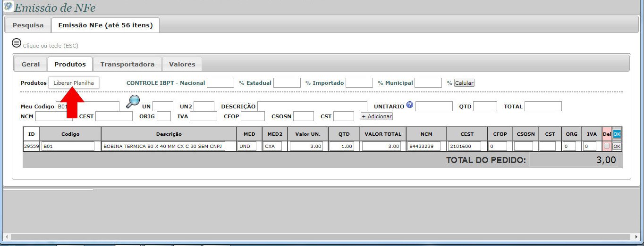Viewport: 644px width, 246px height.
Task: Go to the Valores tab
Action: coord(182,64)
